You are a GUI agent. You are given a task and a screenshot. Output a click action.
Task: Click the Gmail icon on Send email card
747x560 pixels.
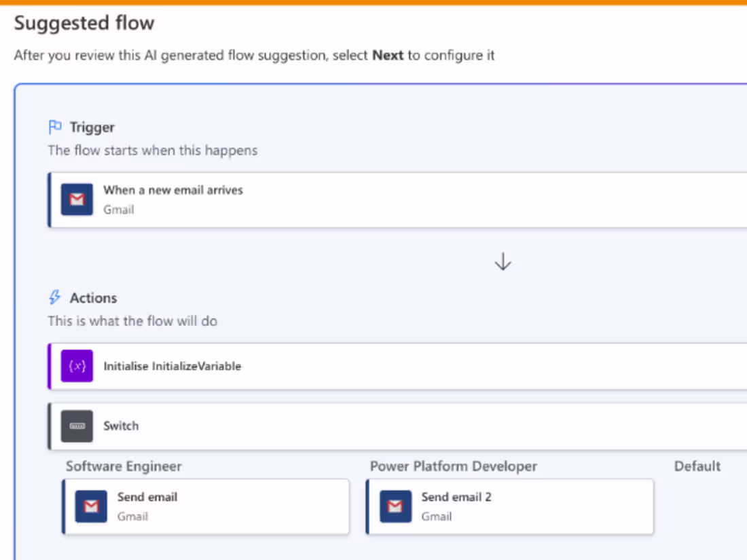[91, 506]
